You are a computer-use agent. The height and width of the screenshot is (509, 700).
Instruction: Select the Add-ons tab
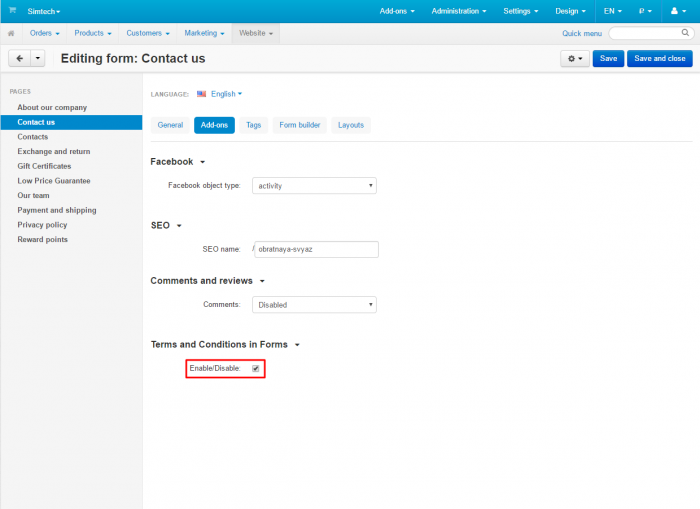coord(214,125)
